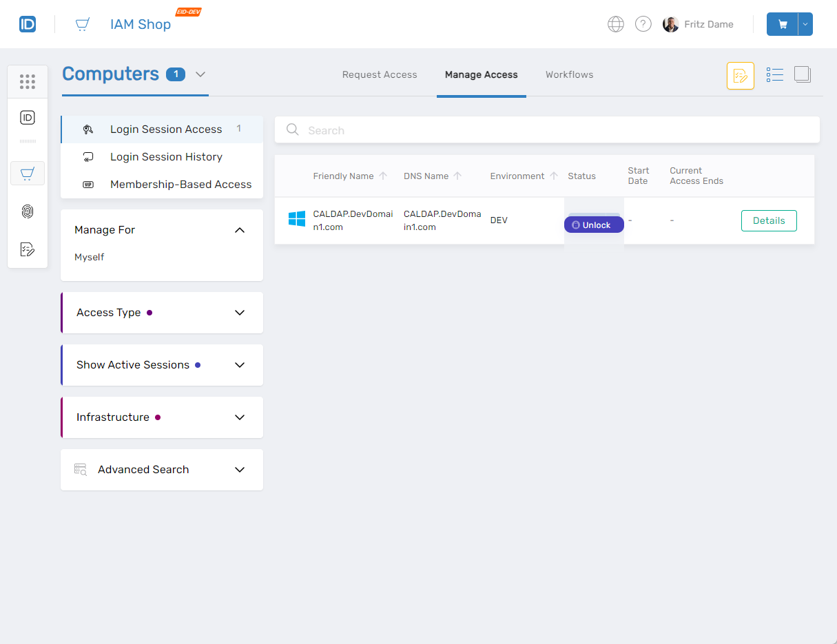This screenshot has width=837, height=644.
Task: Open the Workflows tab
Action: click(x=569, y=74)
